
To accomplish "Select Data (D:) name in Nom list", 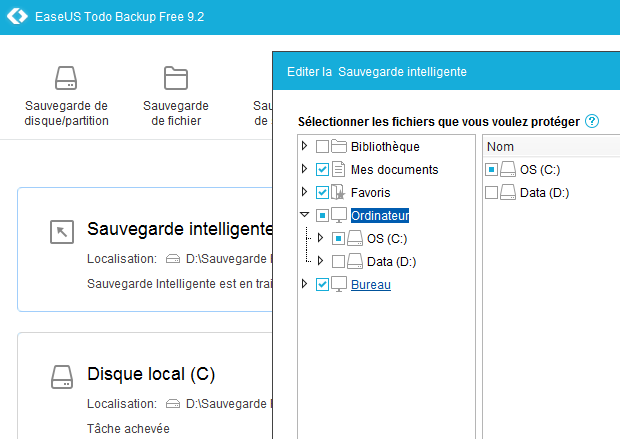I will click(x=544, y=192).
